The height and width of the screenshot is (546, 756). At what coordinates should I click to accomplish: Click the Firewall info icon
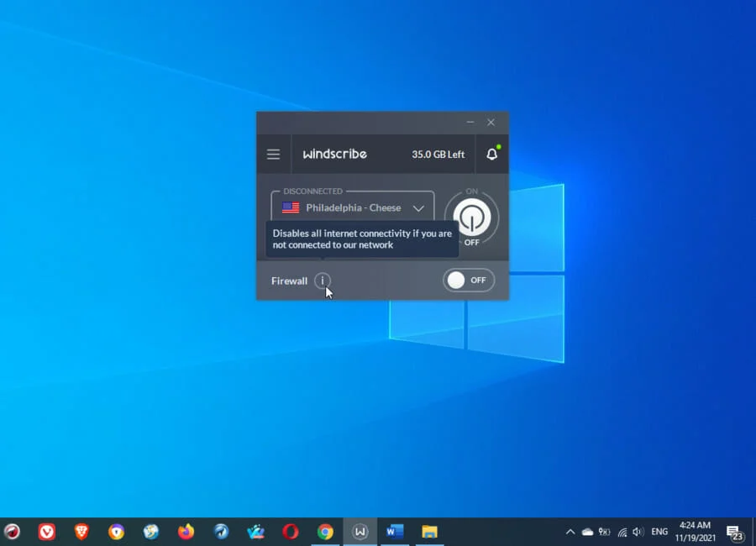[x=323, y=281]
